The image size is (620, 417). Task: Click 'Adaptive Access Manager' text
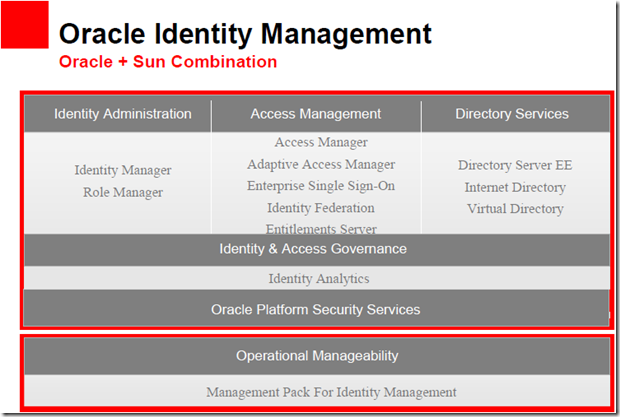[321, 164]
